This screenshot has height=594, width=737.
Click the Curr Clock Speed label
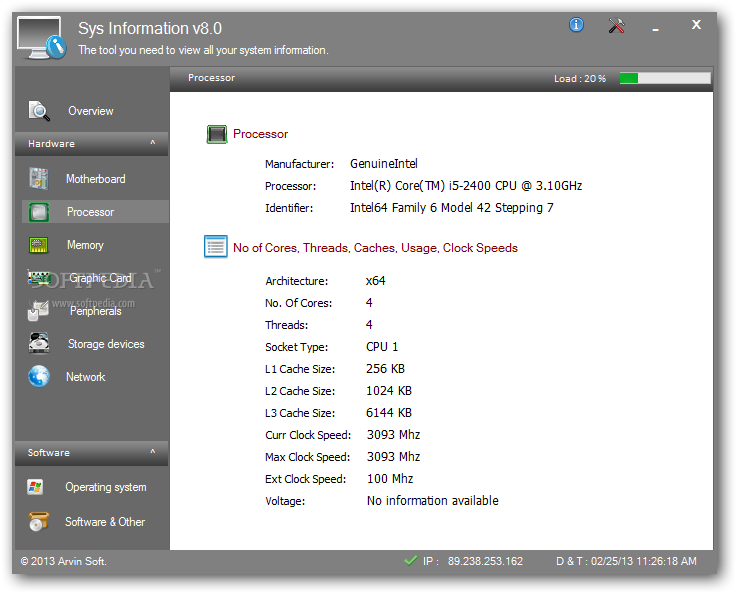308,435
